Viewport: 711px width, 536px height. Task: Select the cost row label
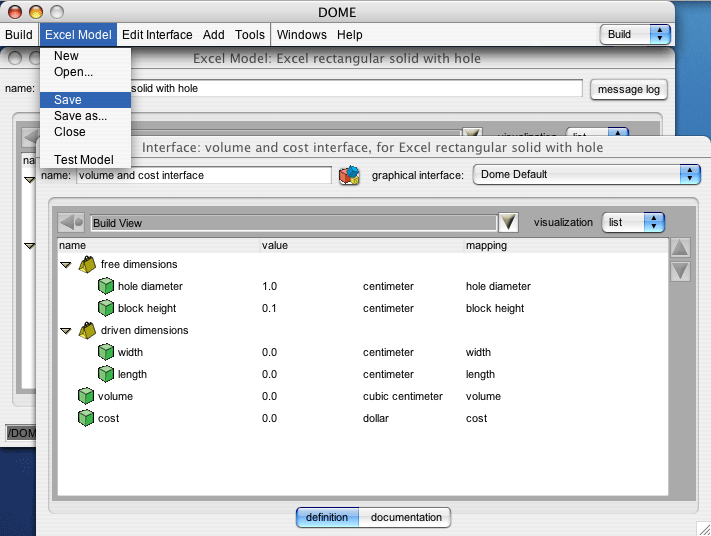pos(108,419)
